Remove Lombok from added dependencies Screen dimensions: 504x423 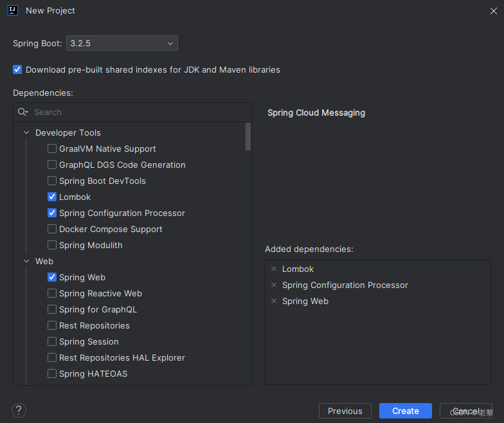pyautogui.click(x=274, y=269)
